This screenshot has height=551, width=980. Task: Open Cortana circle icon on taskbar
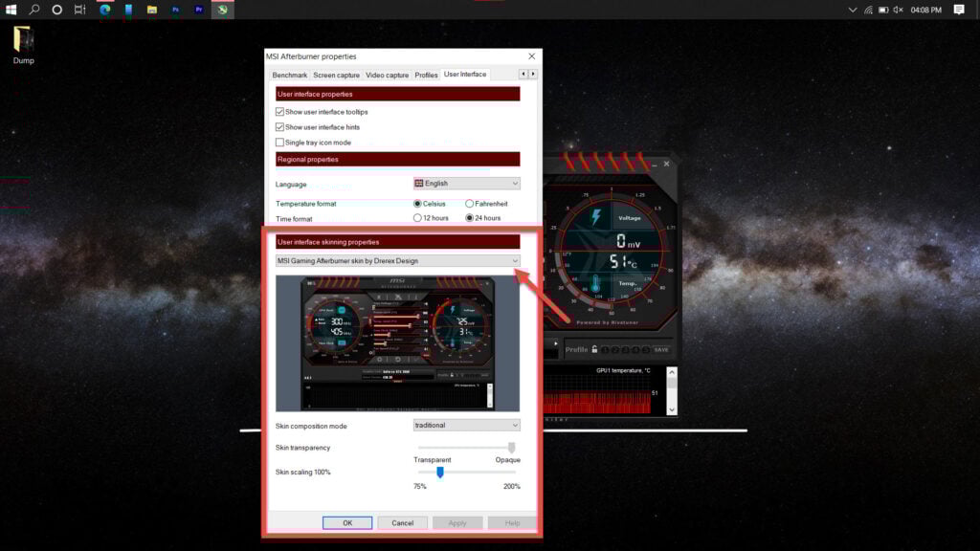[x=56, y=10]
